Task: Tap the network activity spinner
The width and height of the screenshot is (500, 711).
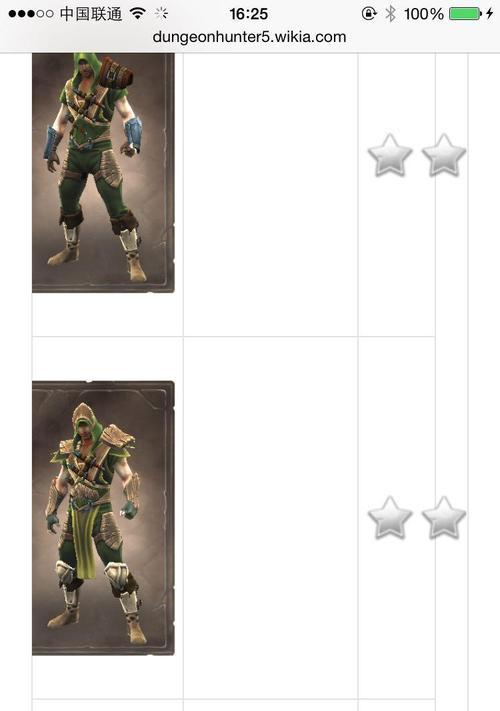Action: pos(161,14)
